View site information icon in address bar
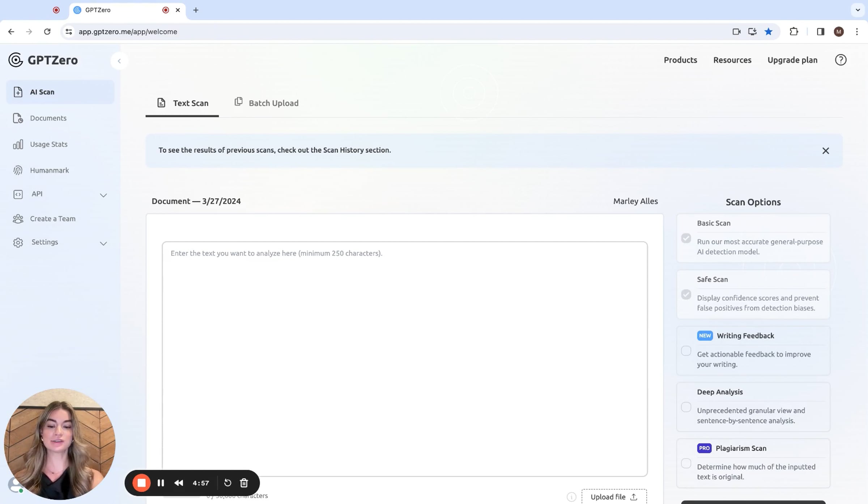This screenshot has height=504, width=868. pos(69,32)
